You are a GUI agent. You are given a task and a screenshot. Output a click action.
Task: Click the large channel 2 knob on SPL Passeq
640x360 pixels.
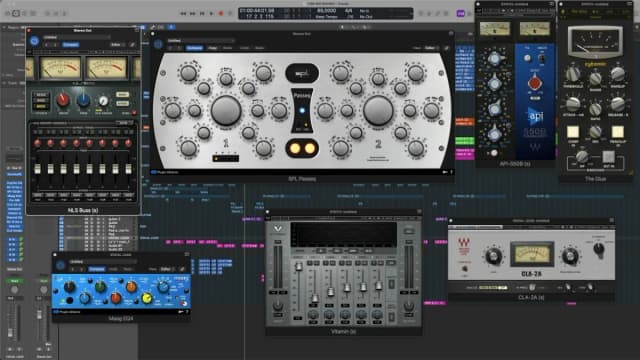tap(378, 111)
